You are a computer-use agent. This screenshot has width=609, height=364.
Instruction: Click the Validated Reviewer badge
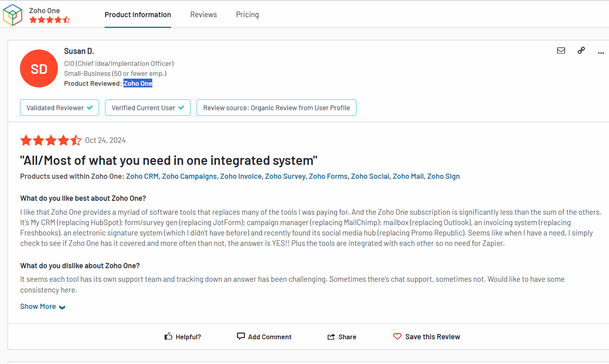coord(60,108)
